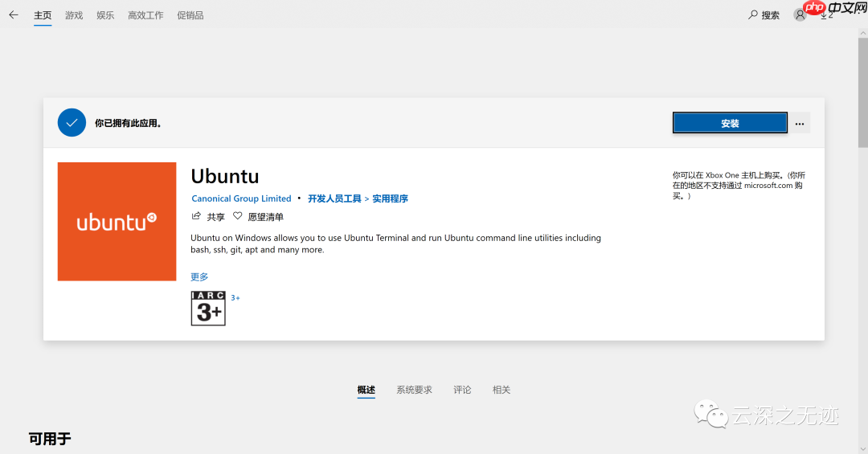Image resolution: width=868 pixels, height=454 pixels.
Task: Open the 娱乐 tab
Action: click(x=105, y=15)
